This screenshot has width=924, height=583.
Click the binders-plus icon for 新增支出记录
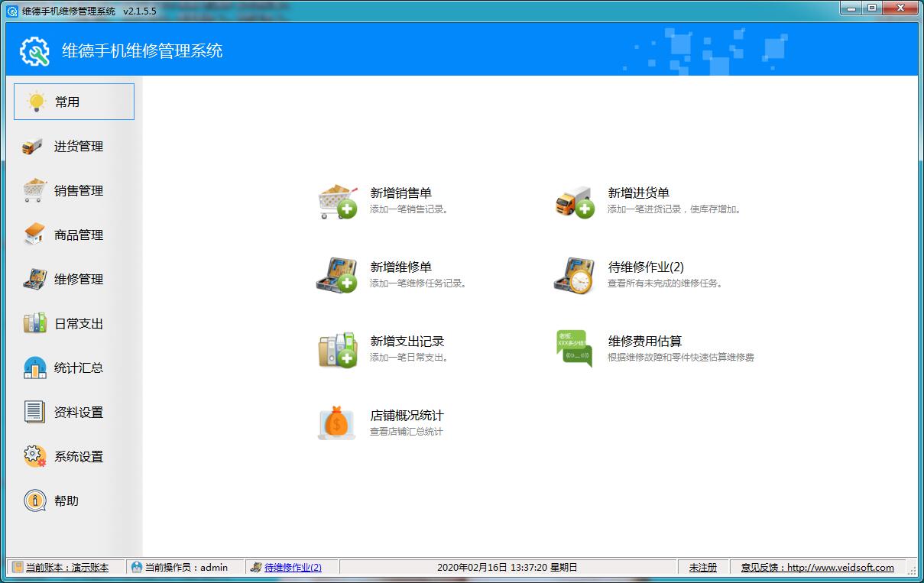coord(338,349)
